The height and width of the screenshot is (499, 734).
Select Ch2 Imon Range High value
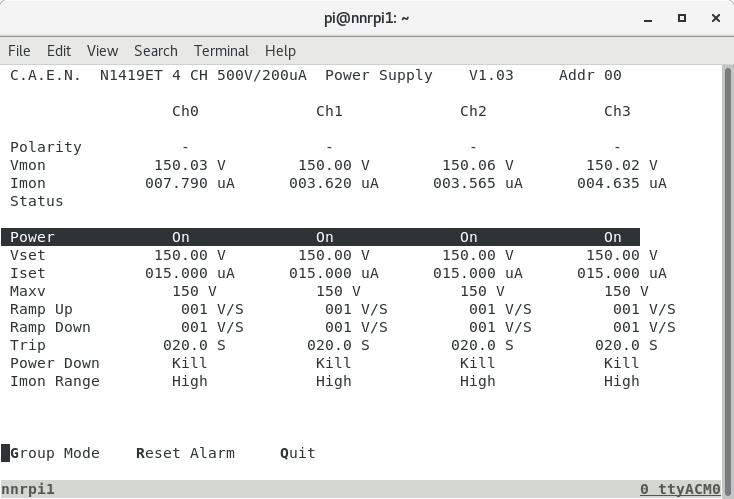[478, 381]
